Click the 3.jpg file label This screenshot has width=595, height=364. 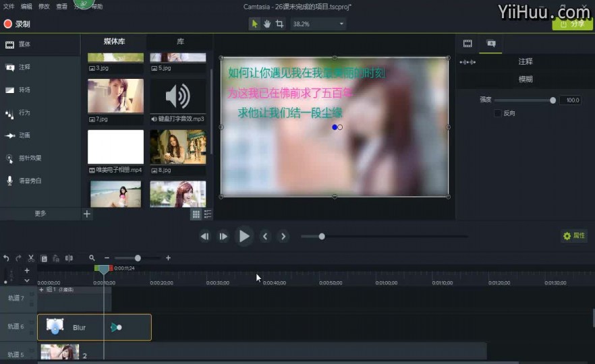click(x=102, y=68)
